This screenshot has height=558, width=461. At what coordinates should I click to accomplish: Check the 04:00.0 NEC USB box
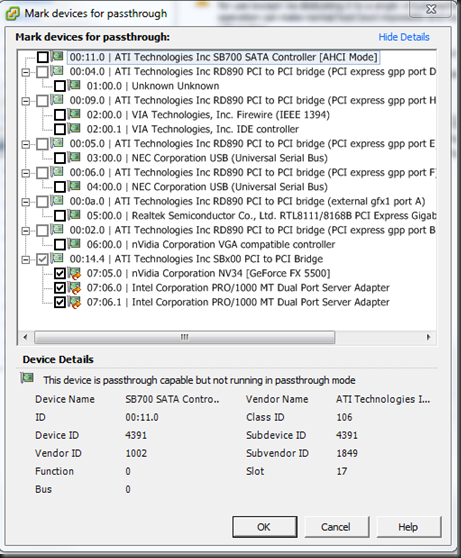click(60, 187)
